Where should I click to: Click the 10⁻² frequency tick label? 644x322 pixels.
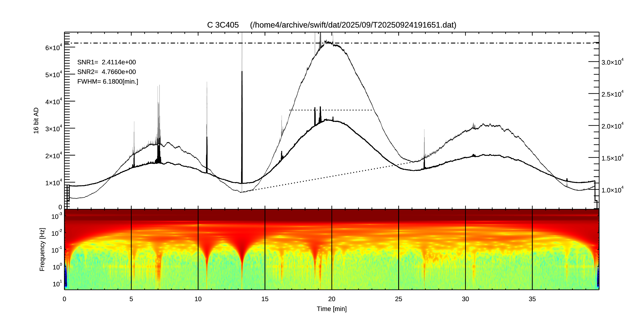(56, 233)
